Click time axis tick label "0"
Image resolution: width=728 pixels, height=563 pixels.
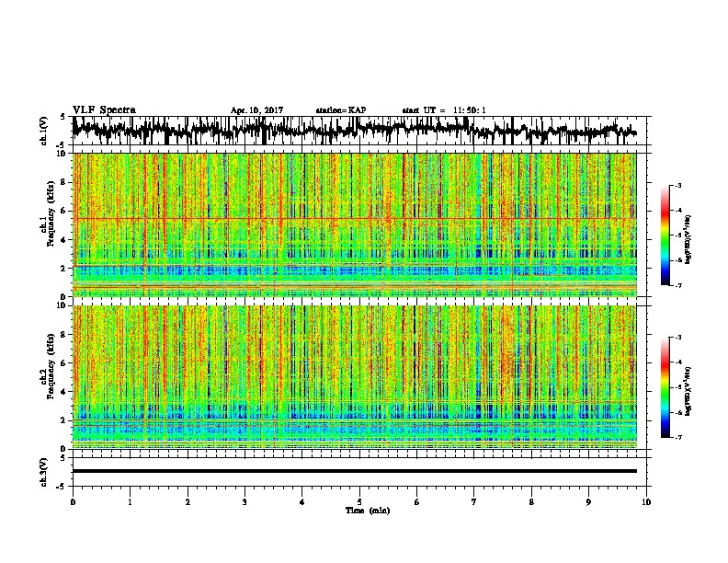[73, 502]
